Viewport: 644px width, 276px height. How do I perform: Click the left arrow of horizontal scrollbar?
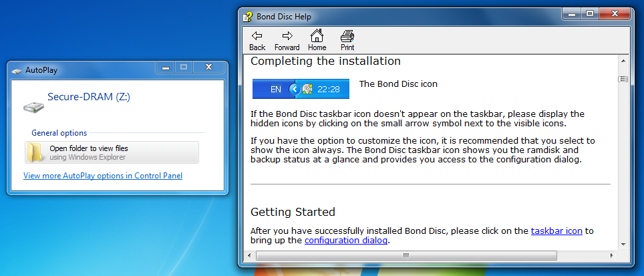(x=249, y=255)
